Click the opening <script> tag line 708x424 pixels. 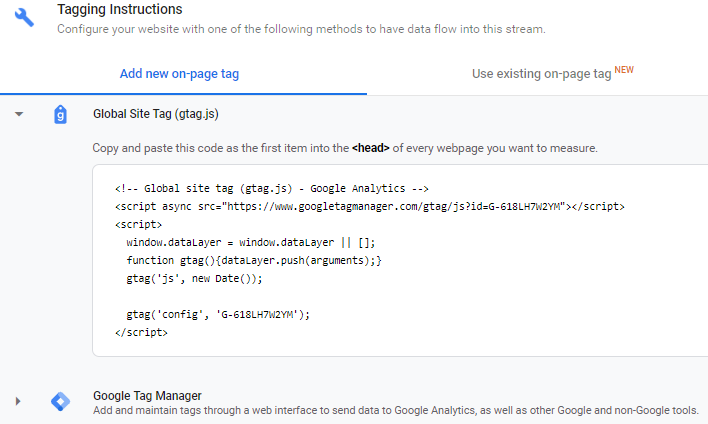pos(138,224)
